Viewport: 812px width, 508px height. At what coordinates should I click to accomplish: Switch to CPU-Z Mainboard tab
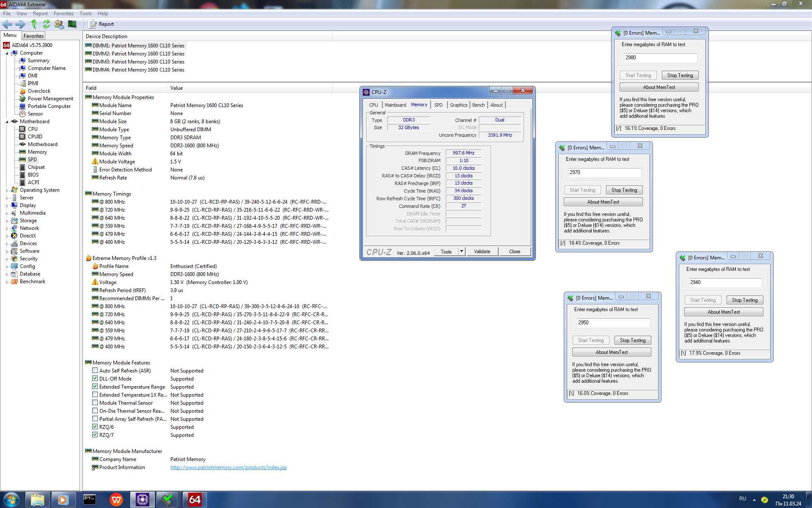point(395,105)
